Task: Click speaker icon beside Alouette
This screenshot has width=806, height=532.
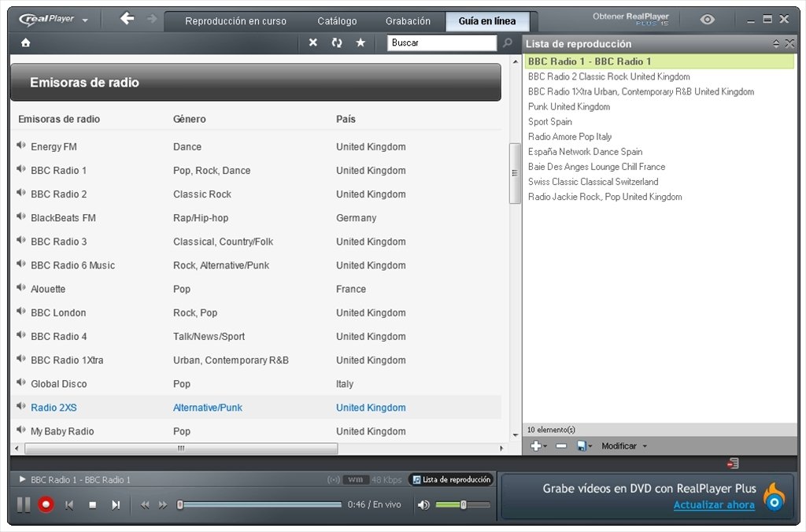Action: point(21,287)
